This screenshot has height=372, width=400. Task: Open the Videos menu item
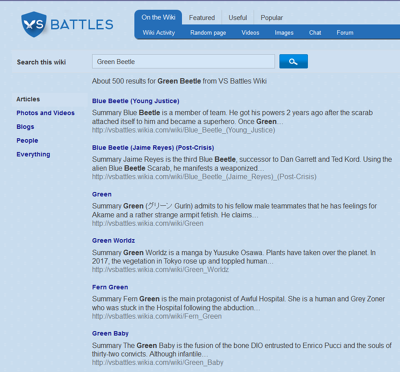[250, 33]
